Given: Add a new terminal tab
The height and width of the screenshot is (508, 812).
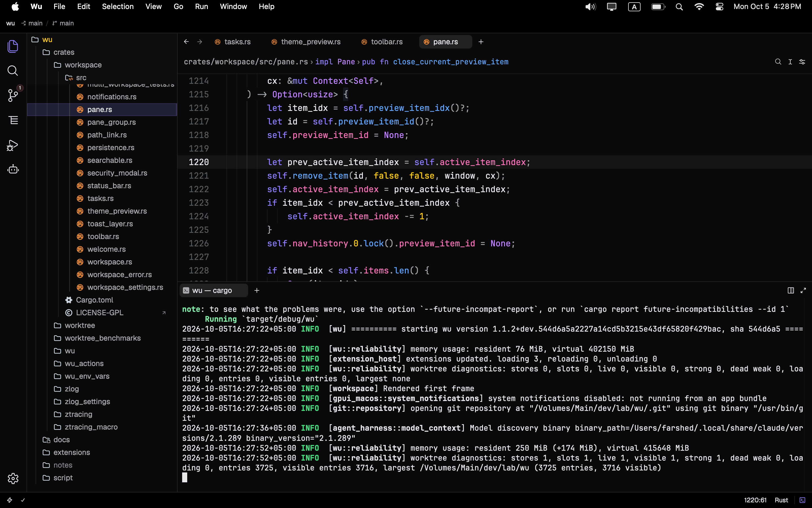Looking at the screenshot, I should (x=257, y=290).
